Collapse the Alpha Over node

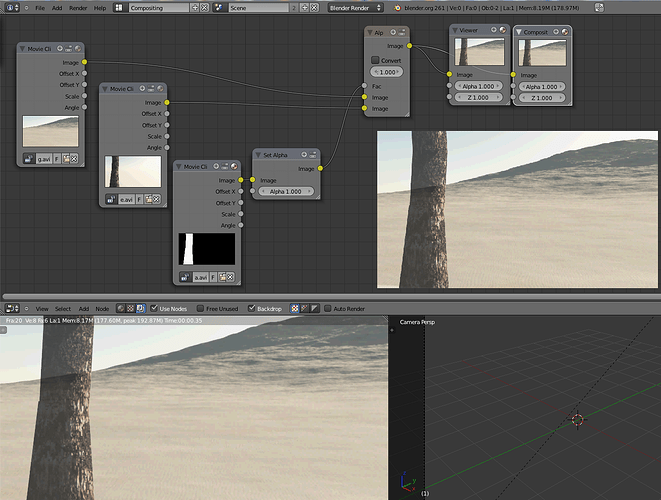(370, 32)
